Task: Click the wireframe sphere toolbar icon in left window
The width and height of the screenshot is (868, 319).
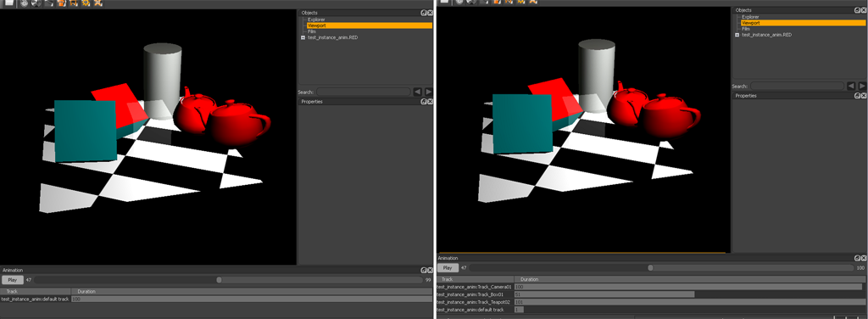Action: pyautogui.click(x=25, y=3)
